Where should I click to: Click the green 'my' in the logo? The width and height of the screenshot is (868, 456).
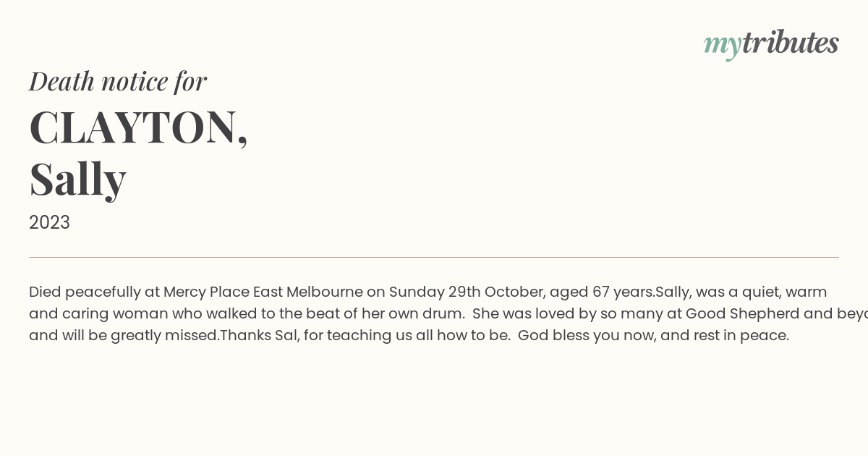723,46
